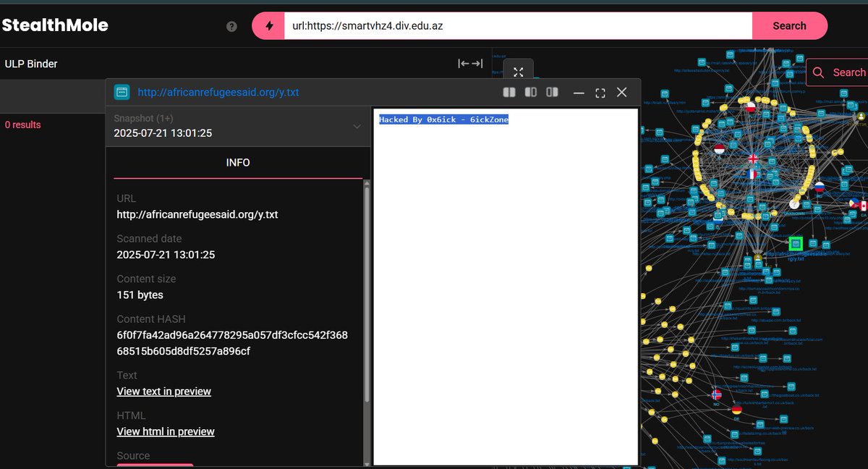Click the scanned date 2025-07-21 value

coord(166,255)
